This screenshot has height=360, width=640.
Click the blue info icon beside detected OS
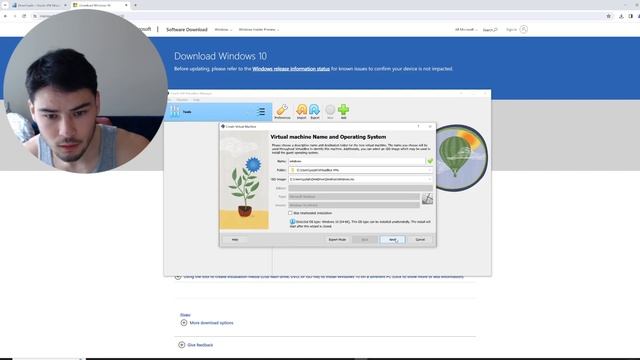pos(292,222)
